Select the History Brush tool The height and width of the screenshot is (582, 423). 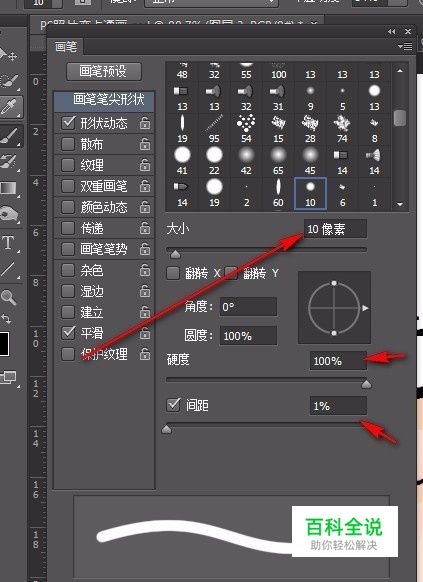[x=9, y=162]
